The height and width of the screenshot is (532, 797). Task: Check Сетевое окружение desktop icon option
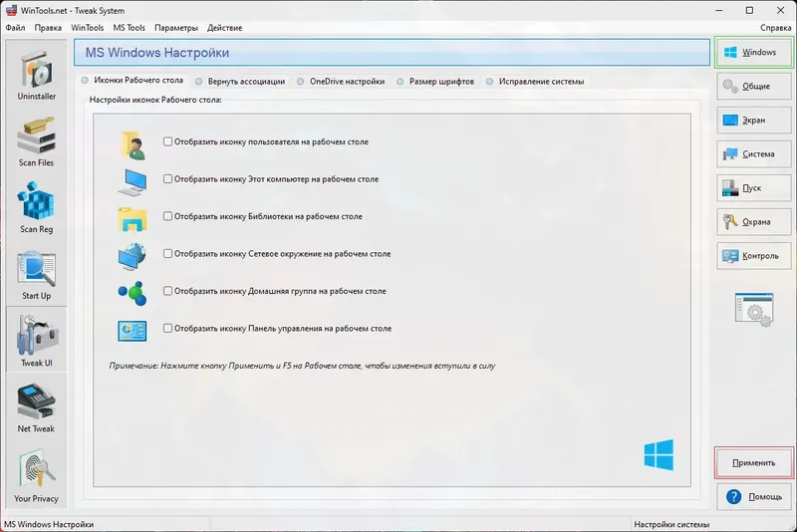pyautogui.click(x=167, y=253)
